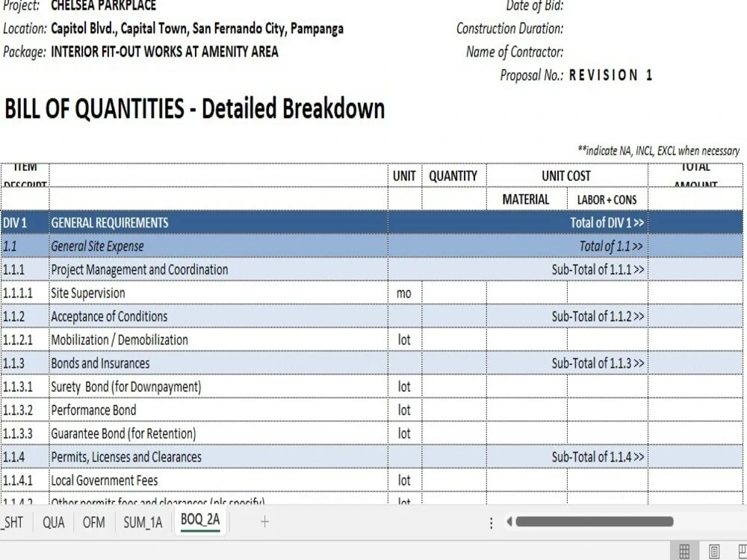Select item number 1.1.3.1 cell

point(25,387)
